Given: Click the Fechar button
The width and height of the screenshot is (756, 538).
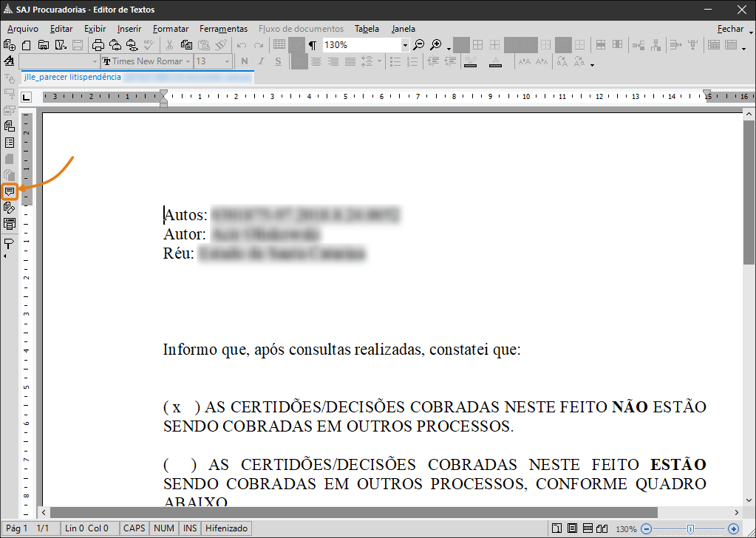Looking at the screenshot, I should 730,29.
